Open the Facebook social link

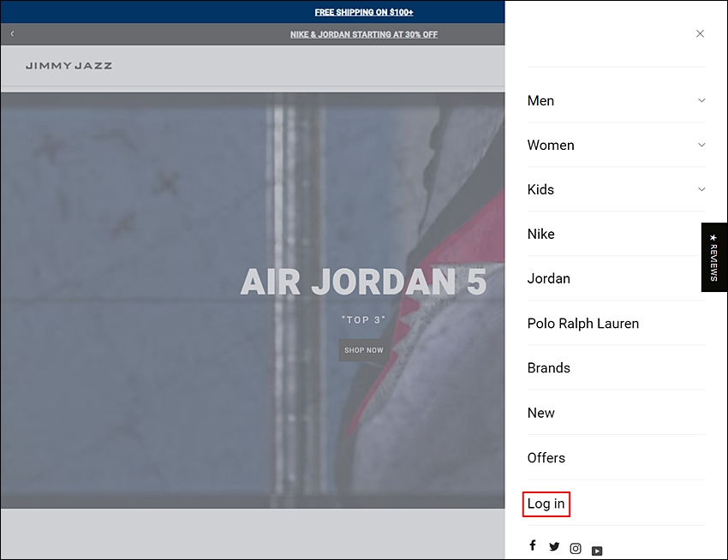tap(533, 545)
